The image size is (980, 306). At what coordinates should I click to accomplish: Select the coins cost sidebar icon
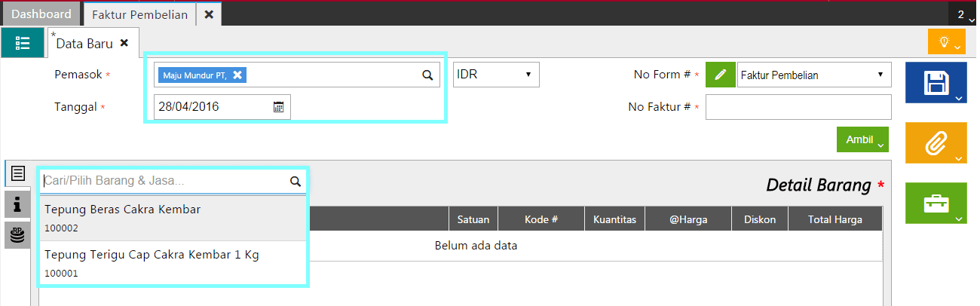pos(17,234)
